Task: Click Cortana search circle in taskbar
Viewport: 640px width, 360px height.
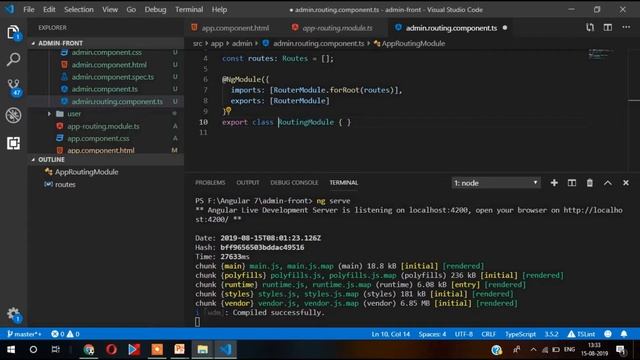Action: tap(33, 350)
